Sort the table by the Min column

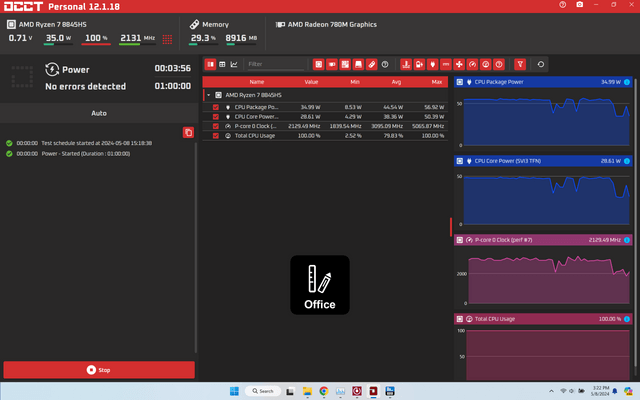pos(355,82)
